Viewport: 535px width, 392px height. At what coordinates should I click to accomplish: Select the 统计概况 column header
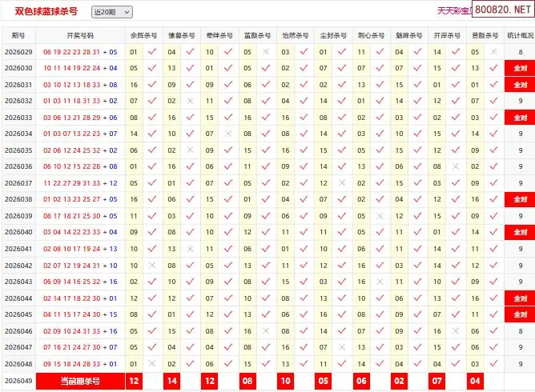coord(520,36)
